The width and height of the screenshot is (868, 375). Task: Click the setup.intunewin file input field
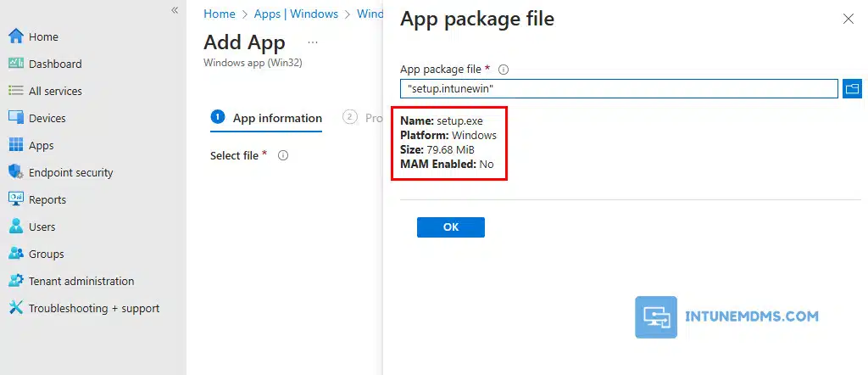point(619,88)
